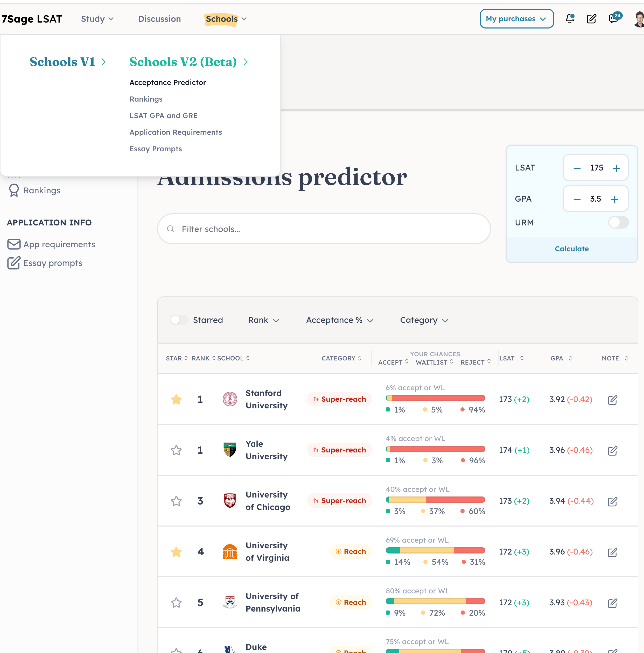Screen dimensions: 644x653
Task: Expand the Rank filter dropdown
Action: tap(263, 320)
